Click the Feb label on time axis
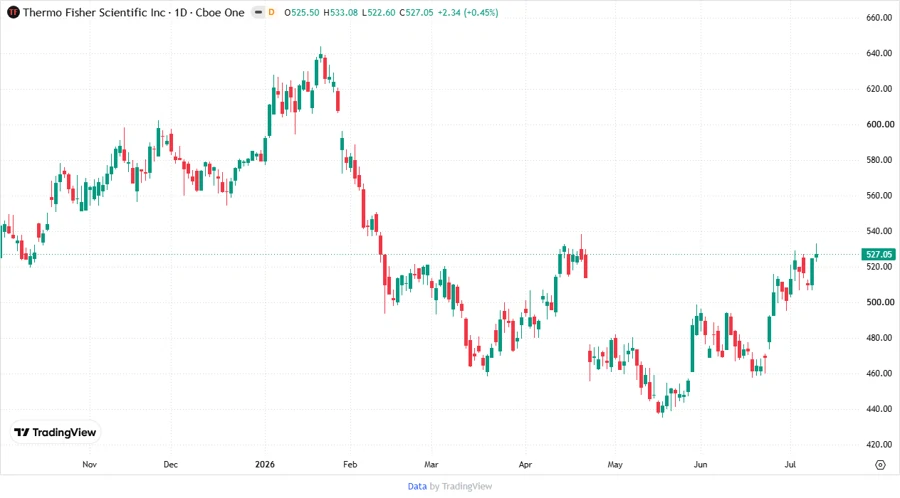 (350, 465)
